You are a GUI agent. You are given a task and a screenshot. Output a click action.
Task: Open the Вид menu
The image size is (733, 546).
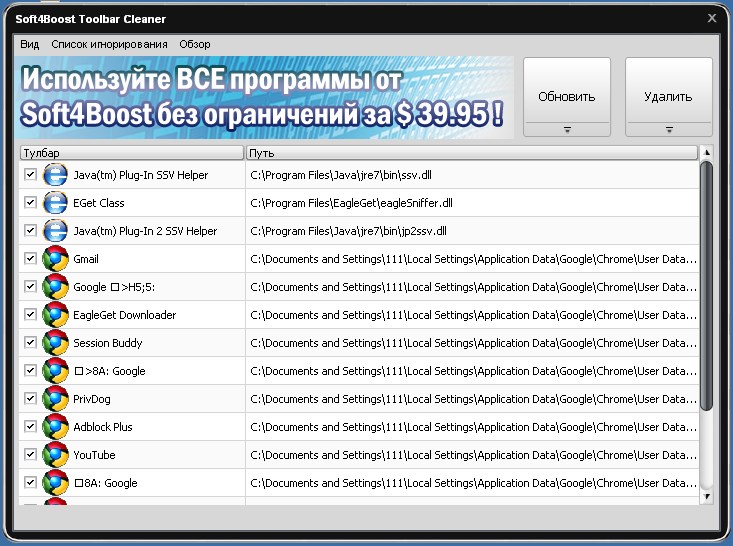point(29,44)
